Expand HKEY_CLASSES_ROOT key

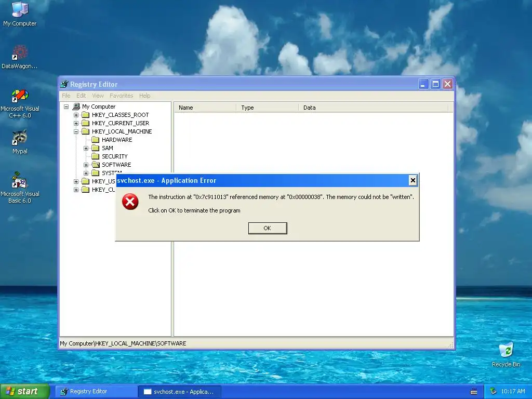pos(76,115)
